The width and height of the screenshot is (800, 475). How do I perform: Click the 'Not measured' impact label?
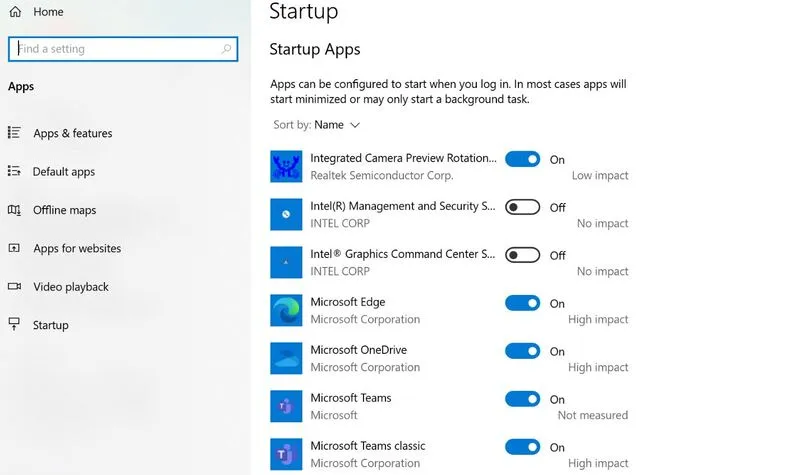click(593, 415)
